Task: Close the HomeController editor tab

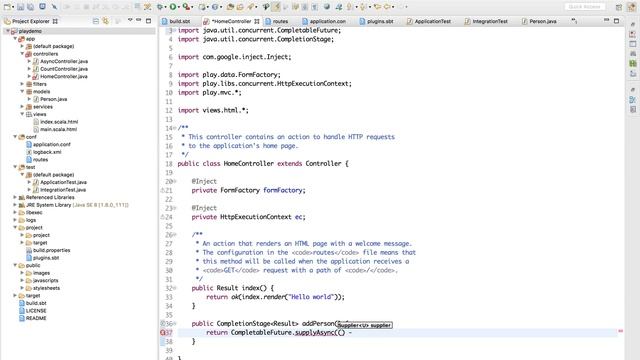Action: tap(257, 21)
